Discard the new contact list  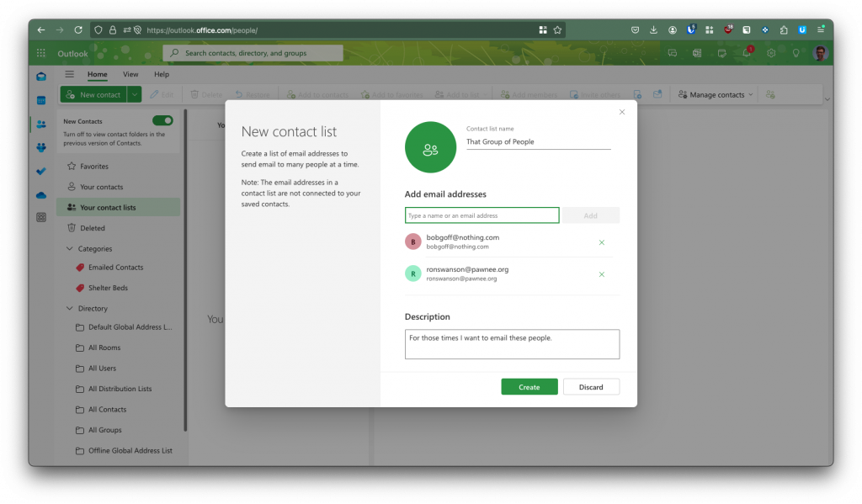(591, 387)
